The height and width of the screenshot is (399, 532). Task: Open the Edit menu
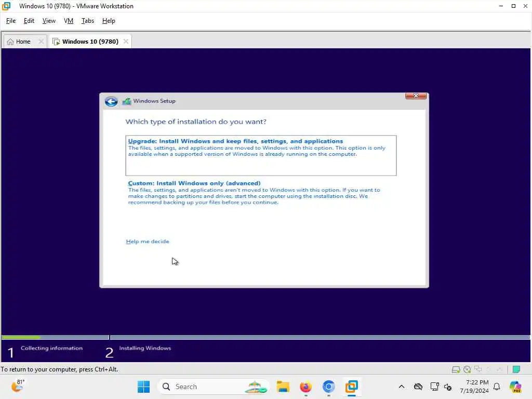click(x=29, y=21)
